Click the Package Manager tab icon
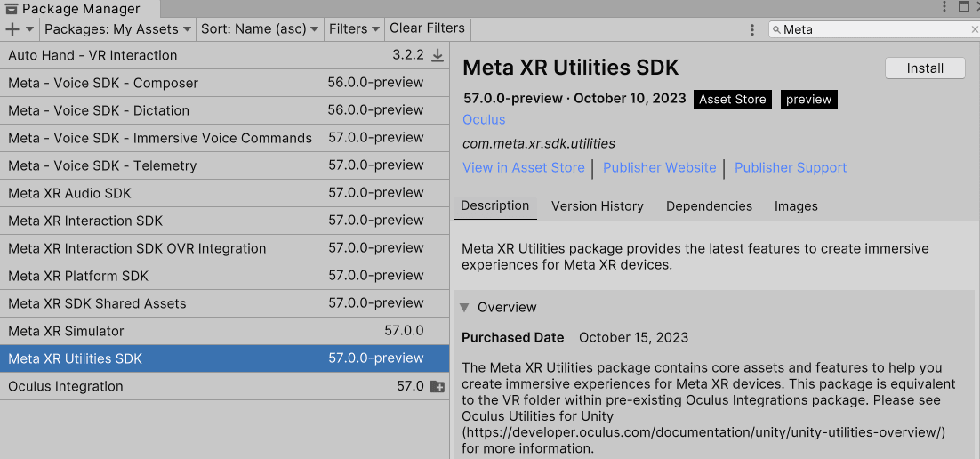Viewport: 980px width, 459px height. [x=12, y=9]
